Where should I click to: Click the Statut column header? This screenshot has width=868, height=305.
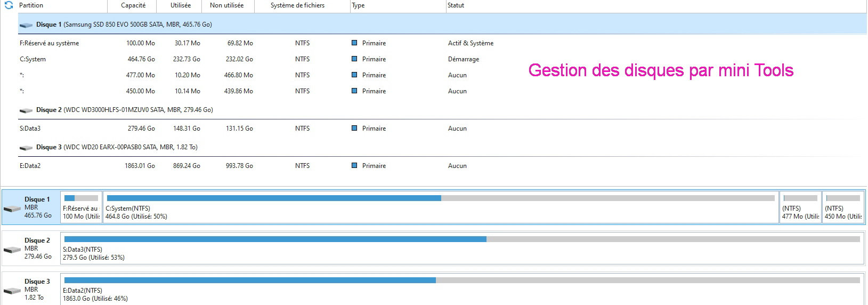pyautogui.click(x=456, y=5)
